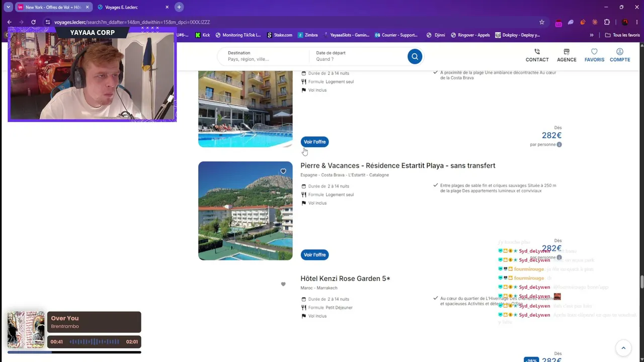Open the Chrome profile avatar
This screenshot has width=644, height=362.
(625, 22)
